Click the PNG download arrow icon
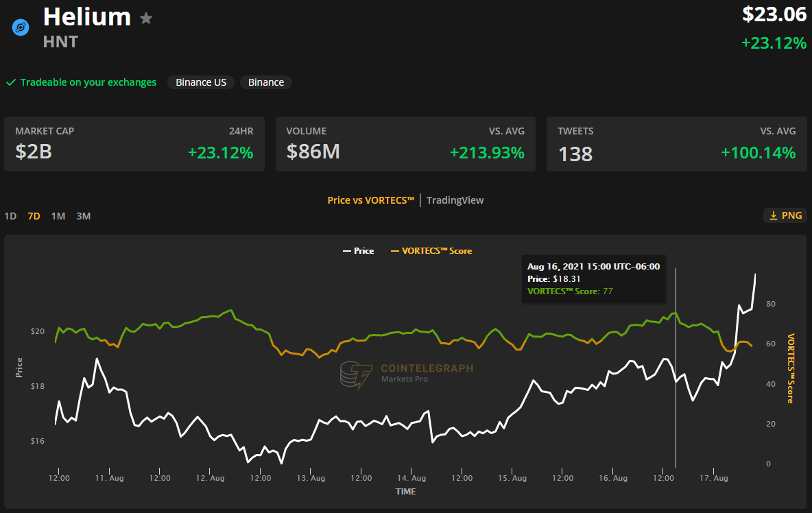 774,215
